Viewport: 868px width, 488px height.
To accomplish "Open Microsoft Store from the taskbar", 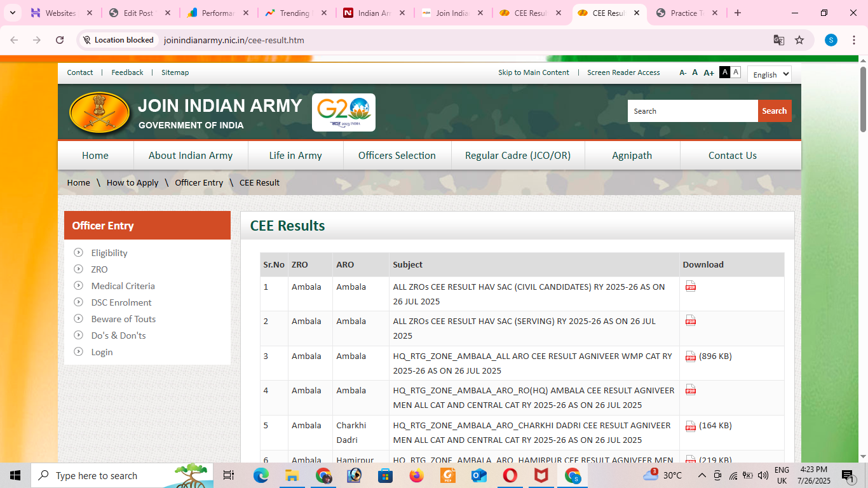I will coord(385,475).
